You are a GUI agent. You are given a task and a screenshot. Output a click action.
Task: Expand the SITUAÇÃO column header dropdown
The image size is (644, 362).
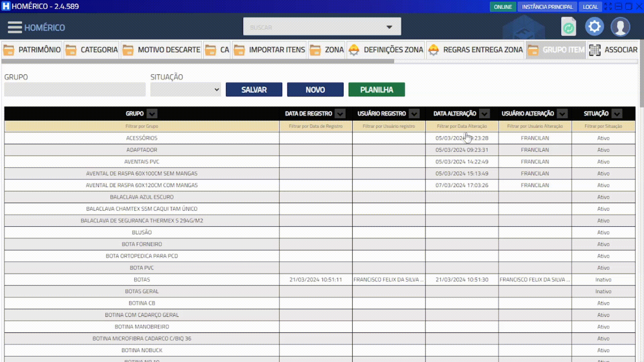pos(616,114)
